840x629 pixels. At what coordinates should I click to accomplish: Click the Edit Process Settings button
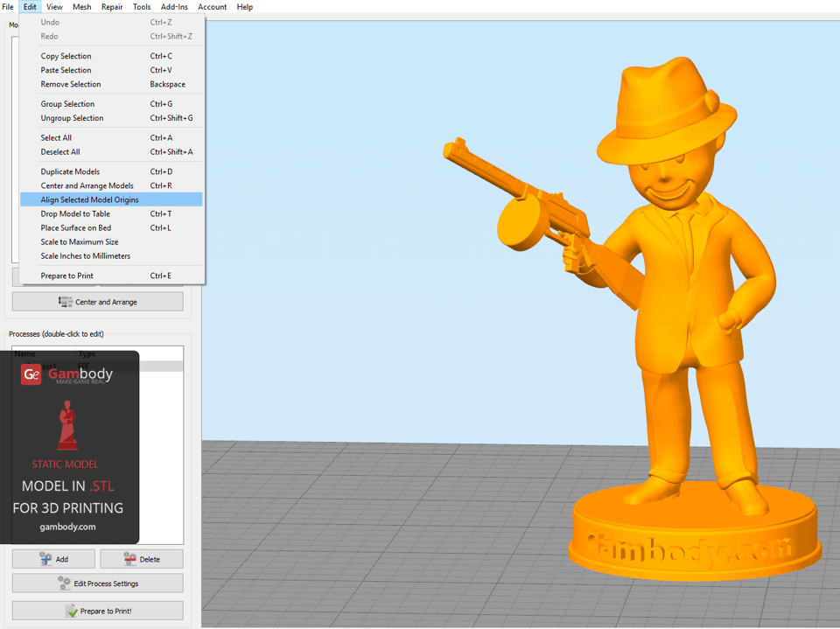point(96,583)
